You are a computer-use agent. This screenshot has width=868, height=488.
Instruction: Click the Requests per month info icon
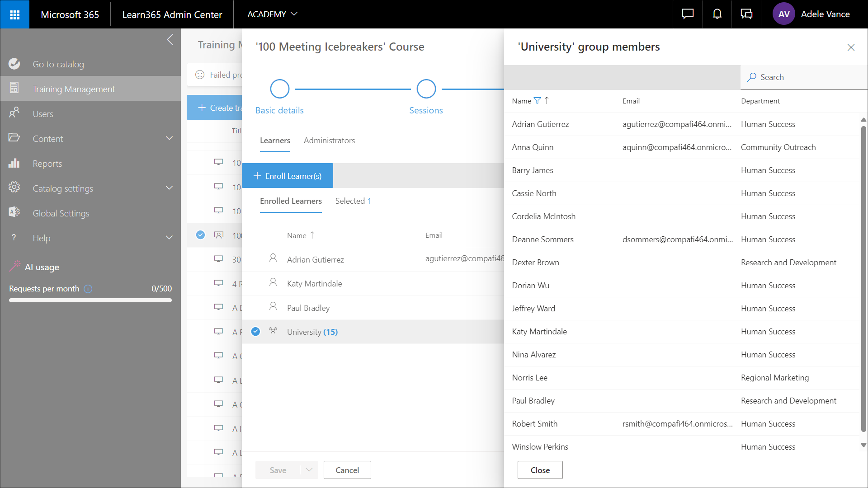click(x=88, y=289)
